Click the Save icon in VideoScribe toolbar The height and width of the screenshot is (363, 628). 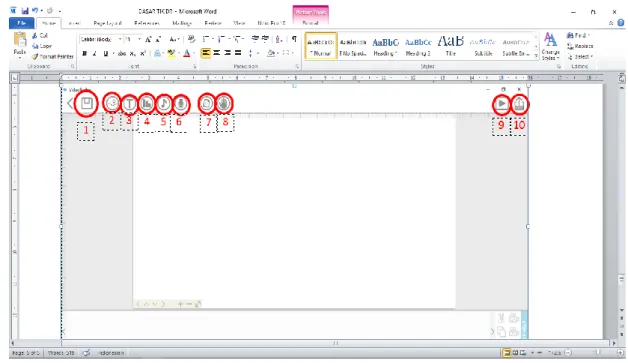pyautogui.click(x=87, y=103)
